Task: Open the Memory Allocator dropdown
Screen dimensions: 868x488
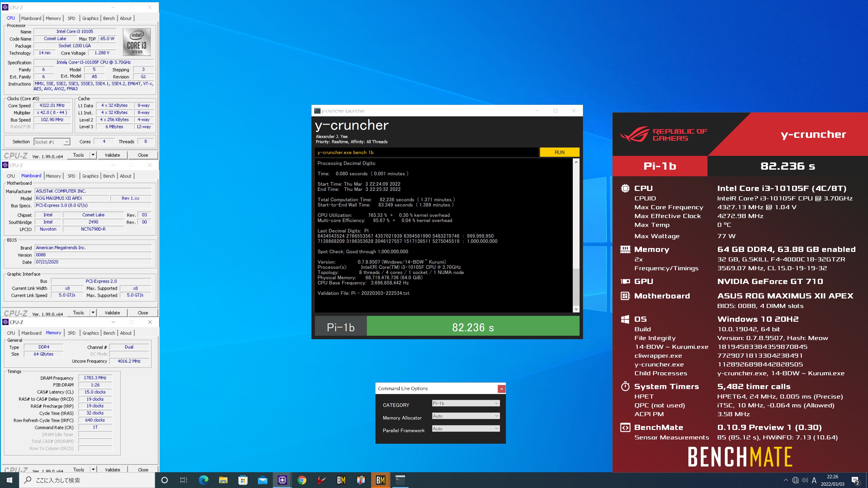Action: click(x=466, y=416)
